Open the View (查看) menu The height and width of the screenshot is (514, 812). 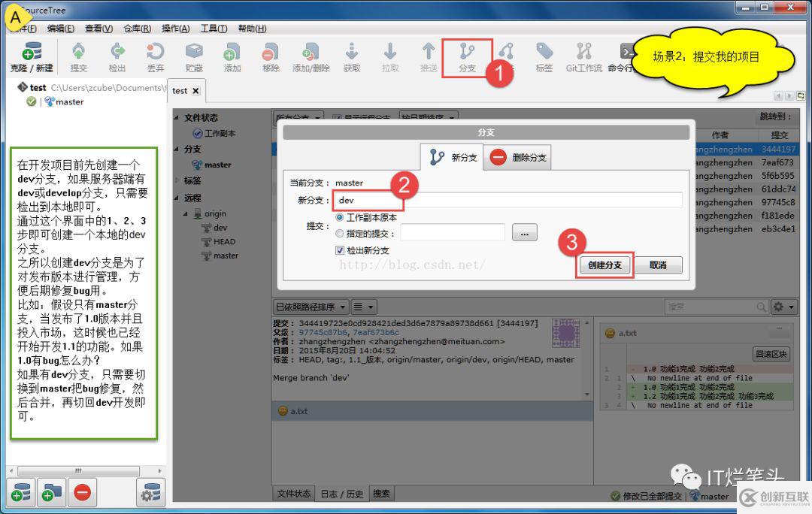(99, 29)
